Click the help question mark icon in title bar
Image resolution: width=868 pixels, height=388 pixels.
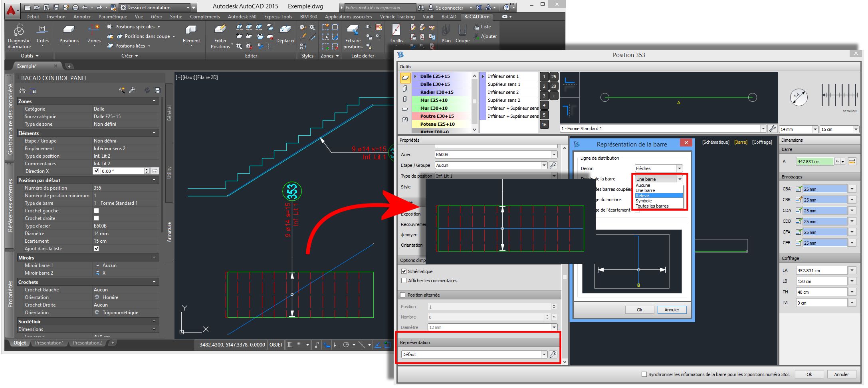coord(506,7)
